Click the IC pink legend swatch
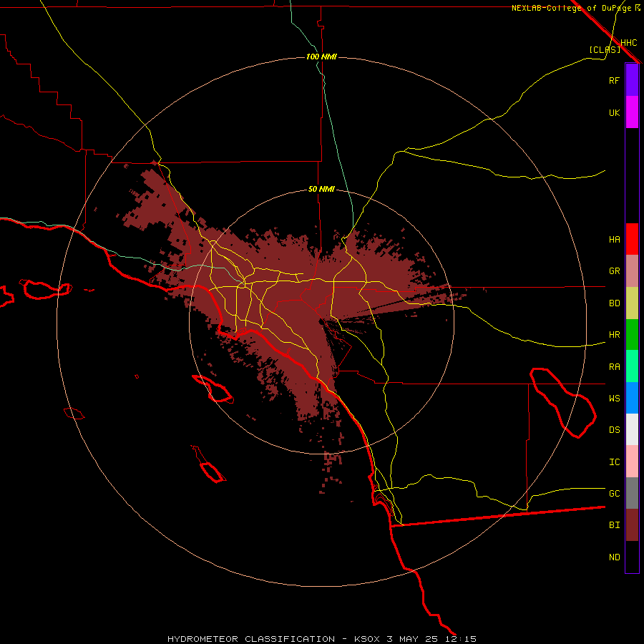Viewport: 644px width, 644px height. coord(632,462)
